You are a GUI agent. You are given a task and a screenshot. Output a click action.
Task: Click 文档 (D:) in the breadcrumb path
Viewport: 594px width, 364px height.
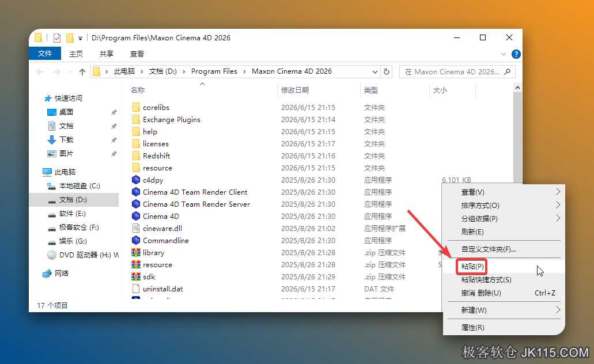(163, 71)
